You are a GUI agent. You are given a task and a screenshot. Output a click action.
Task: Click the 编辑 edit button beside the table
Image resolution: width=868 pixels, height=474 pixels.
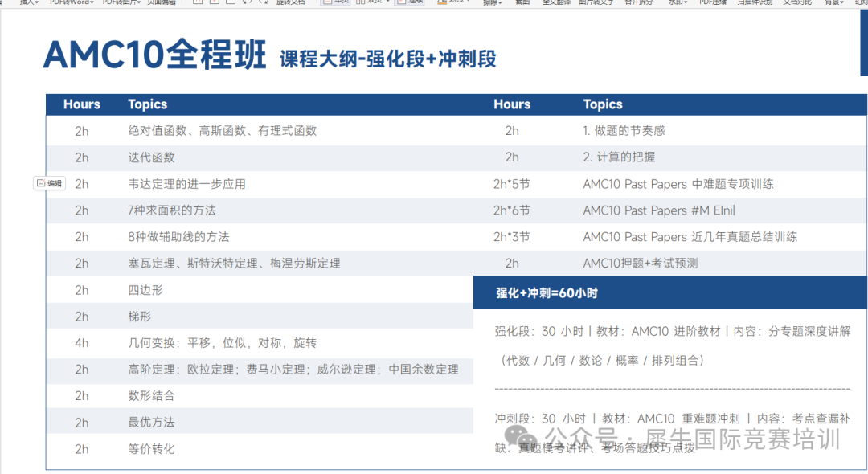coord(49,183)
